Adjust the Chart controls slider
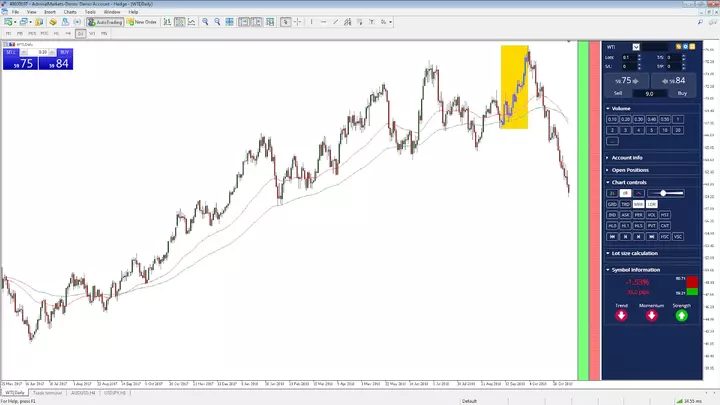Image resolution: width=720 pixels, height=405 pixels. coord(666,193)
